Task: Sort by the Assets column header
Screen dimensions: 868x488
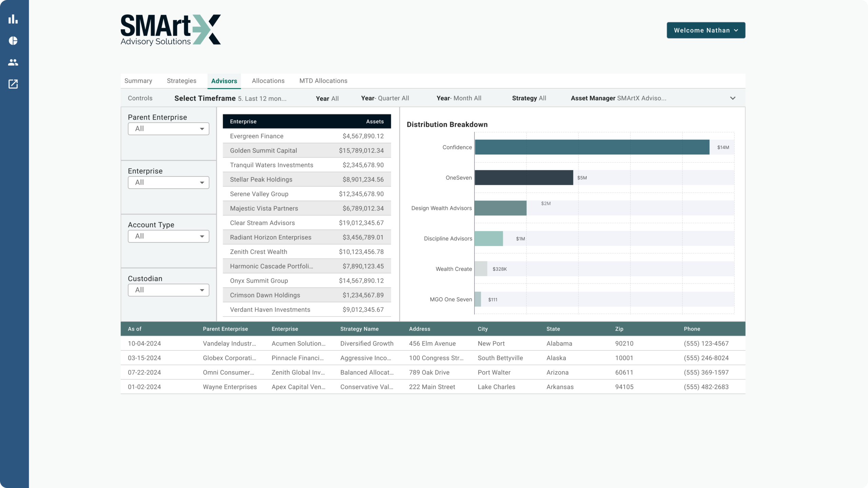Action: point(375,122)
